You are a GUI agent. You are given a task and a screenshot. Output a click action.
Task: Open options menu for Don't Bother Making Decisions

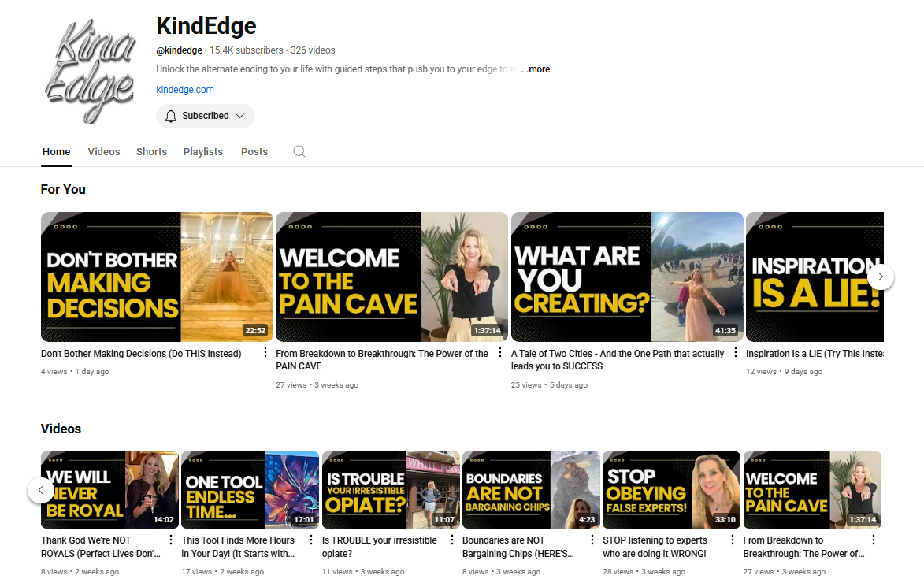click(x=265, y=352)
